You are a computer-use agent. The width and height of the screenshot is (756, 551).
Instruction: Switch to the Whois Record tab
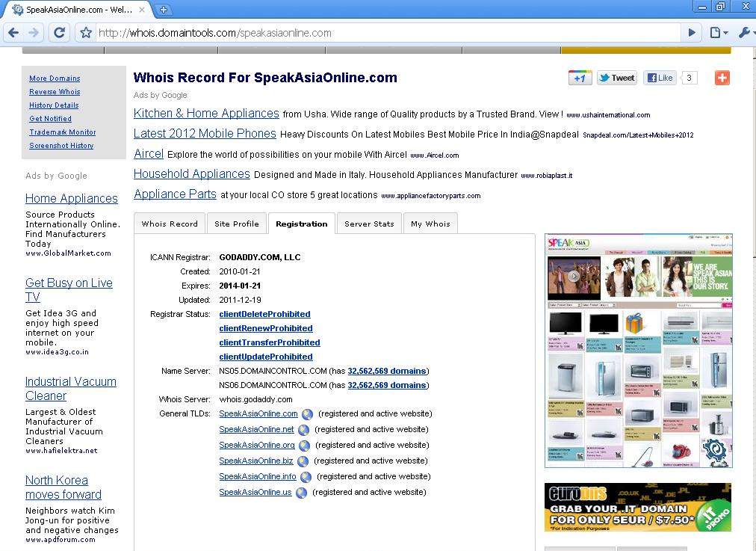170,224
